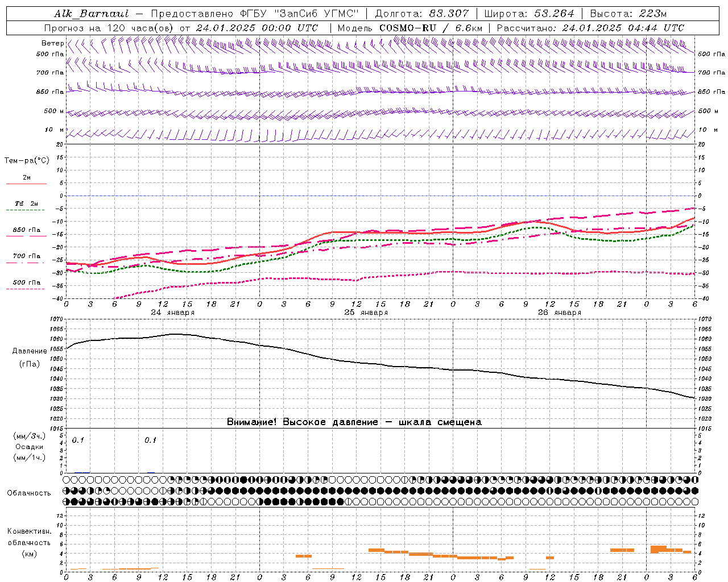The width and height of the screenshot is (728, 582).
Task: Select the Внимание! Высокое давление warning text
Action: click(x=354, y=422)
